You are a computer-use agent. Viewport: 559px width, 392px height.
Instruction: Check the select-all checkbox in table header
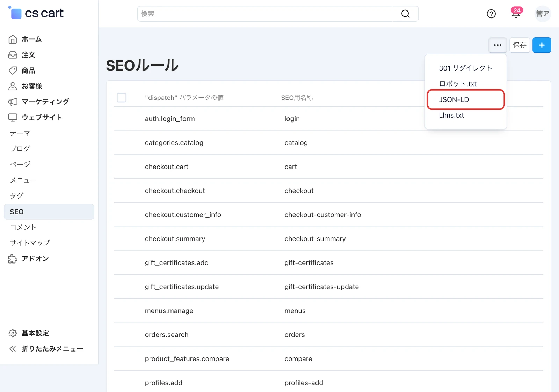(x=122, y=97)
